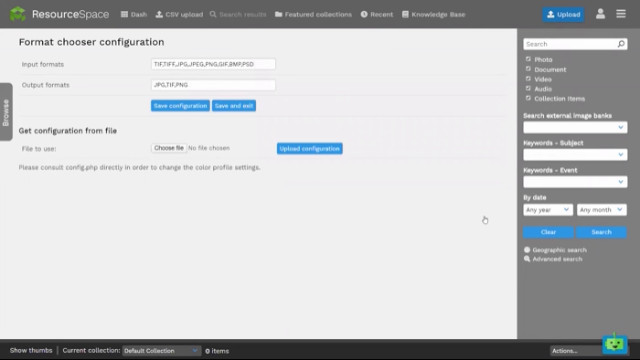The height and width of the screenshot is (360, 640).
Task: Click Choose file button
Action: [x=169, y=148]
